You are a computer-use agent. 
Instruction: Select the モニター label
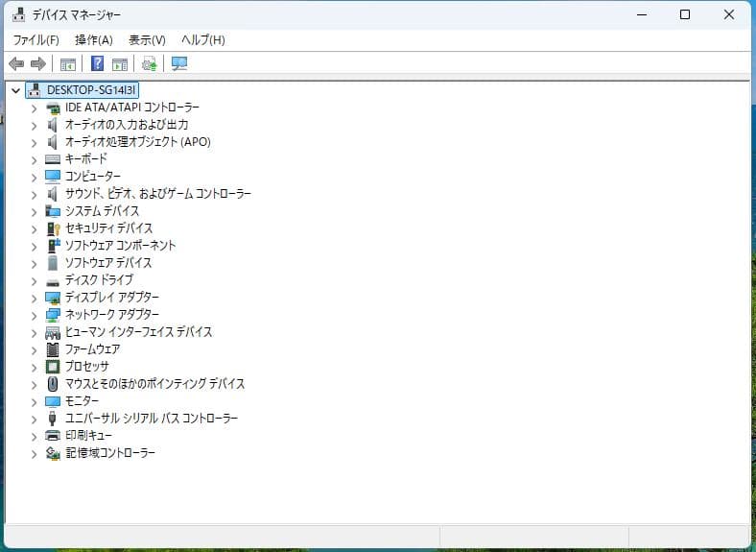click(82, 401)
